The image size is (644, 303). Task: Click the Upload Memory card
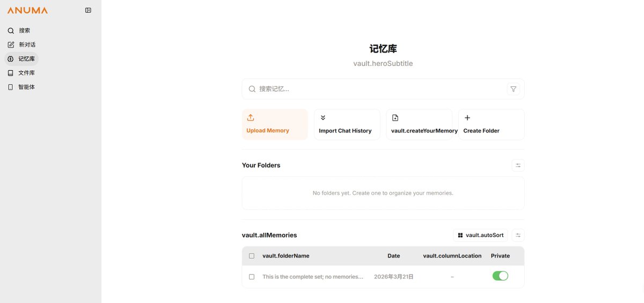(275, 124)
